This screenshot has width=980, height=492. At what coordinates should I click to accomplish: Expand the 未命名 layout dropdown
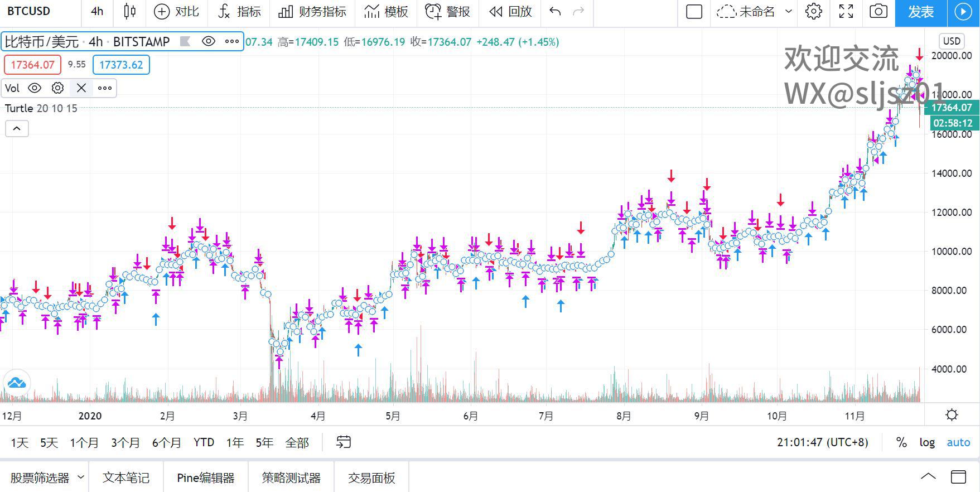click(x=789, y=11)
